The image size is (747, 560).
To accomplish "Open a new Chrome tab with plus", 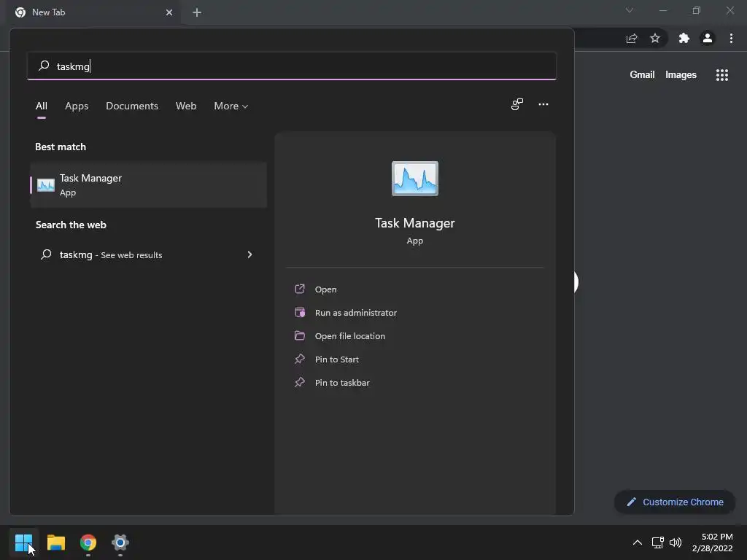I will (x=197, y=12).
